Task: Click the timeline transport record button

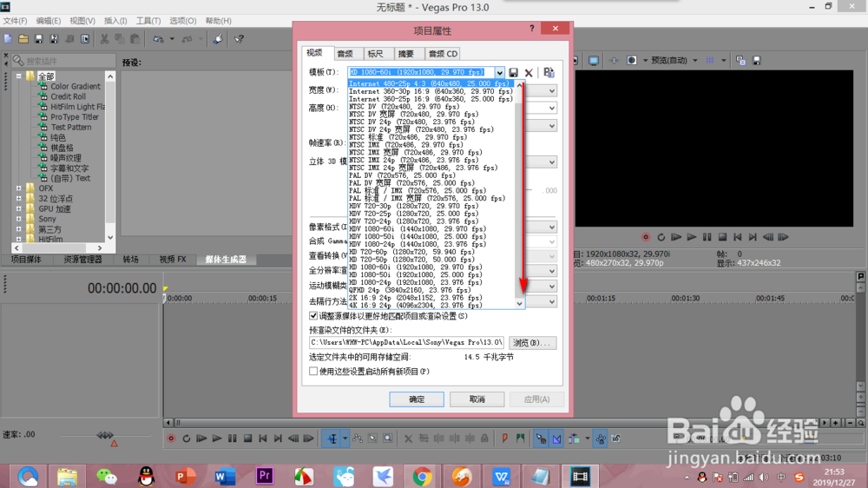Action: (171, 439)
